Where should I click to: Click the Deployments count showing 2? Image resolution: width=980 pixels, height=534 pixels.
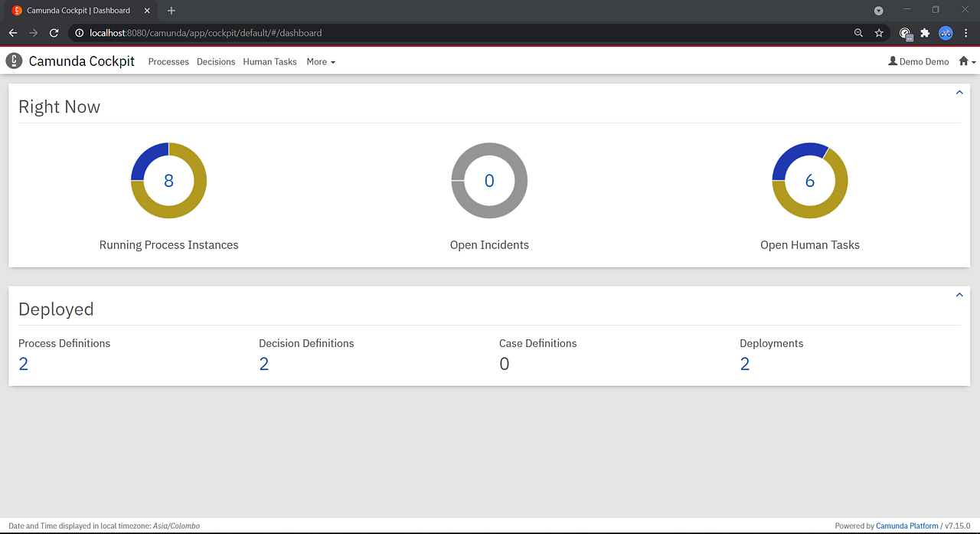[745, 363]
